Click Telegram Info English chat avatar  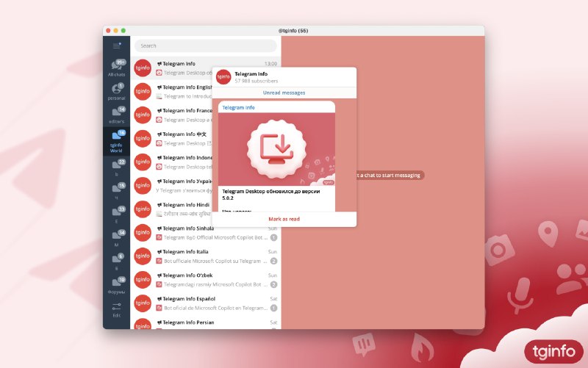click(143, 91)
